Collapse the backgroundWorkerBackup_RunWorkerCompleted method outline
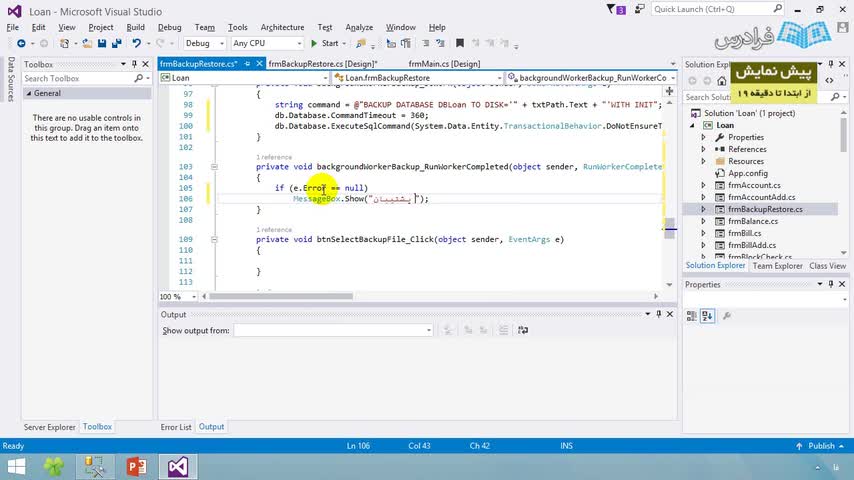The height and width of the screenshot is (480, 854). click(214, 167)
